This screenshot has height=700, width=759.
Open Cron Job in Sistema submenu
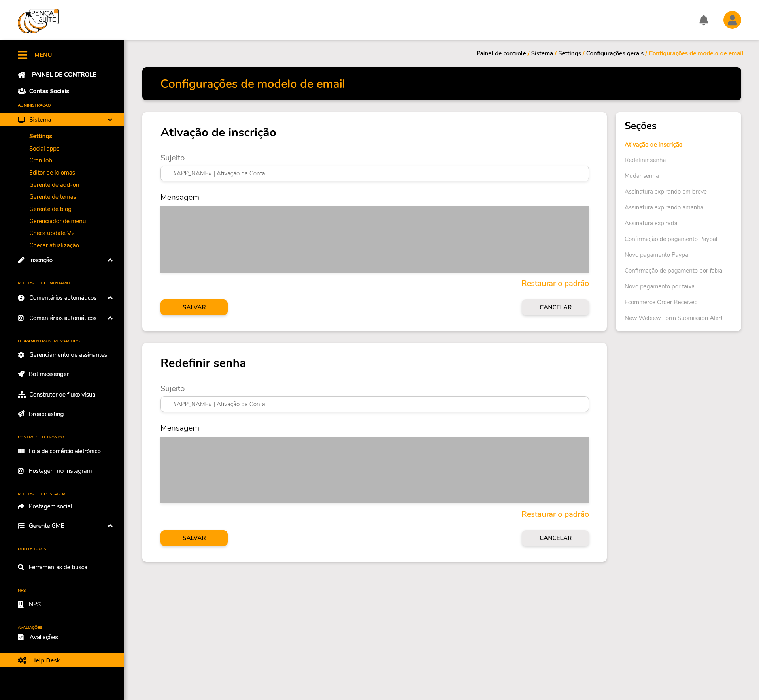click(x=41, y=160)
